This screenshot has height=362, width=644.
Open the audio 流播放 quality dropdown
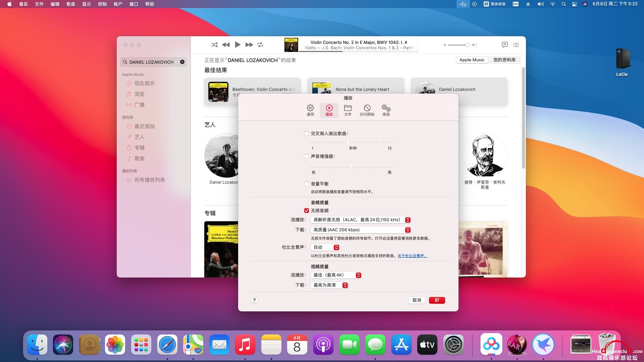pos(361,220)
